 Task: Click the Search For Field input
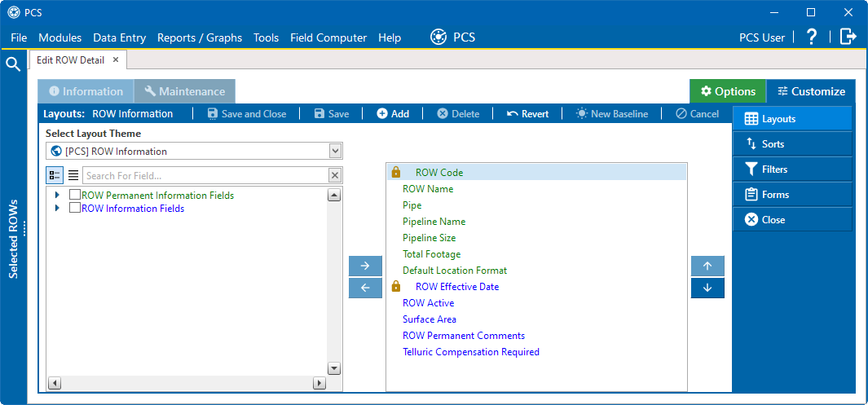point(205,175)
